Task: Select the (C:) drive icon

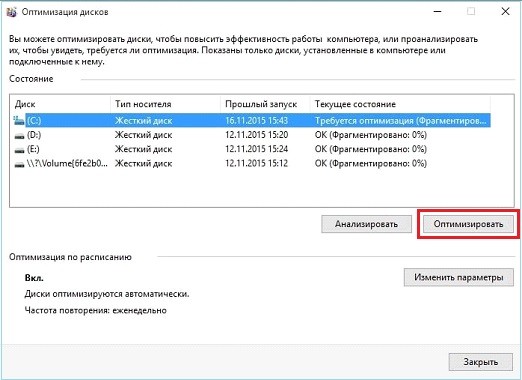Action: (x=19, y=120)
